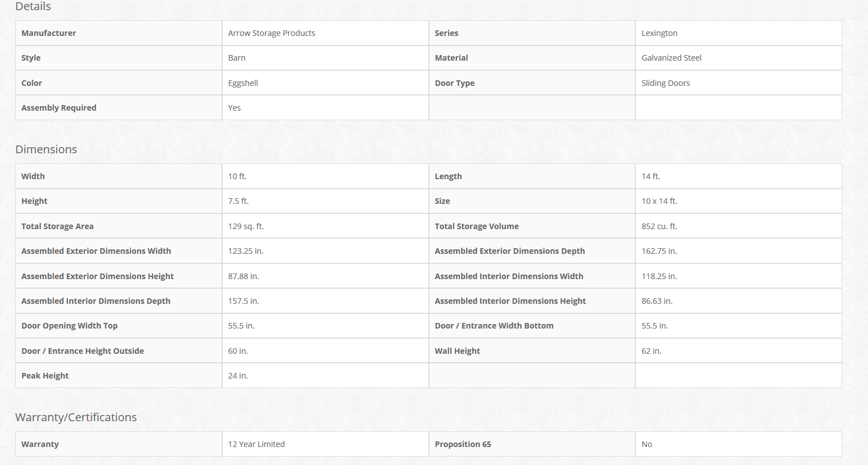The image size is (868, 465).
Task: Click the Yes value for Assembly Required
Action: point(234,108)
